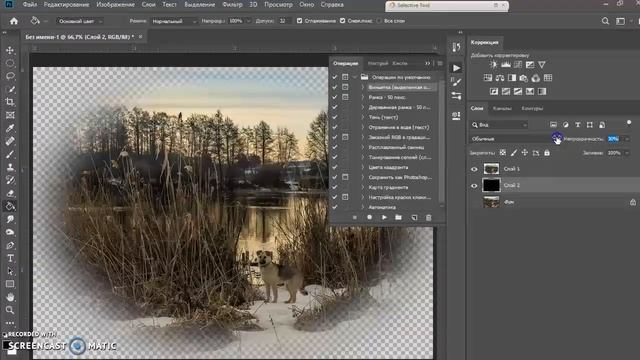Screen dimensions: 640x360
Task: Open the Actions panel menu
Action: click(440, 63)
